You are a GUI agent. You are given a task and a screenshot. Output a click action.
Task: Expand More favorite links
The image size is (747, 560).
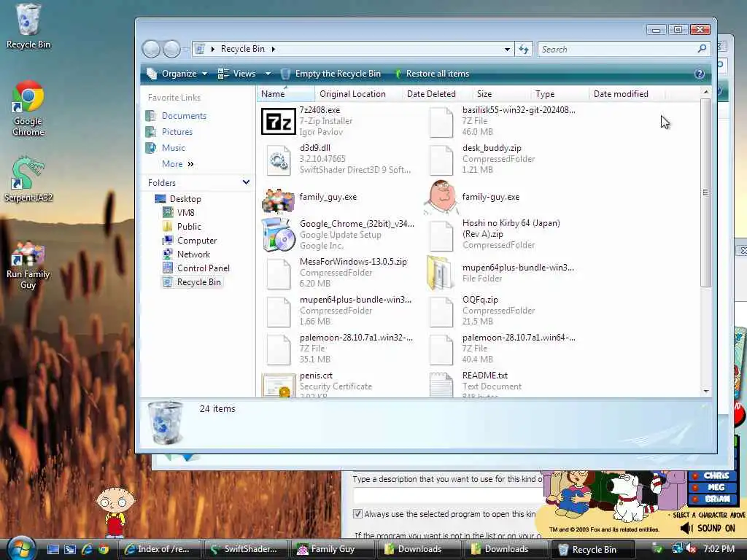point(177,164)
